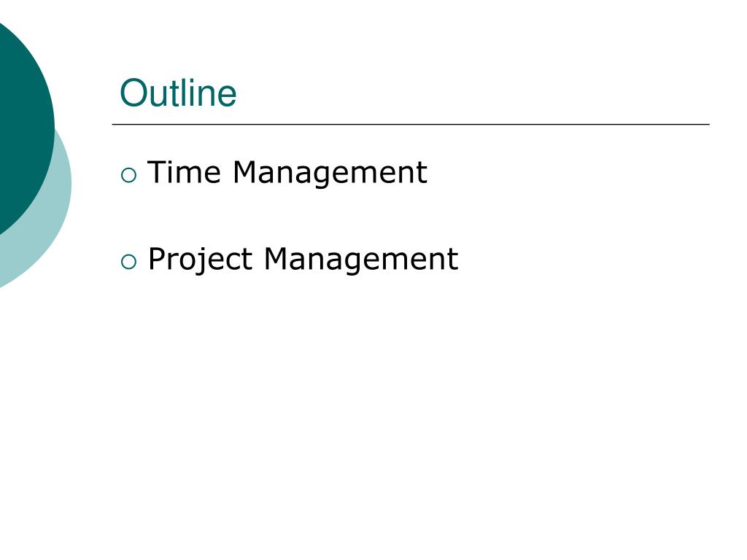Click the left end of the title underline
The height and width of the screenshot is (560, 747).
pos(115,124)
